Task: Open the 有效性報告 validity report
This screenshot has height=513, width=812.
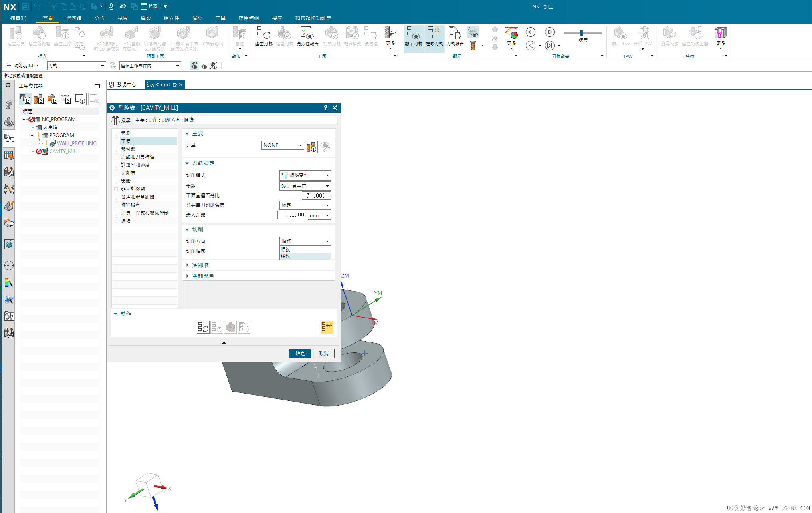Action: [307, 36]
